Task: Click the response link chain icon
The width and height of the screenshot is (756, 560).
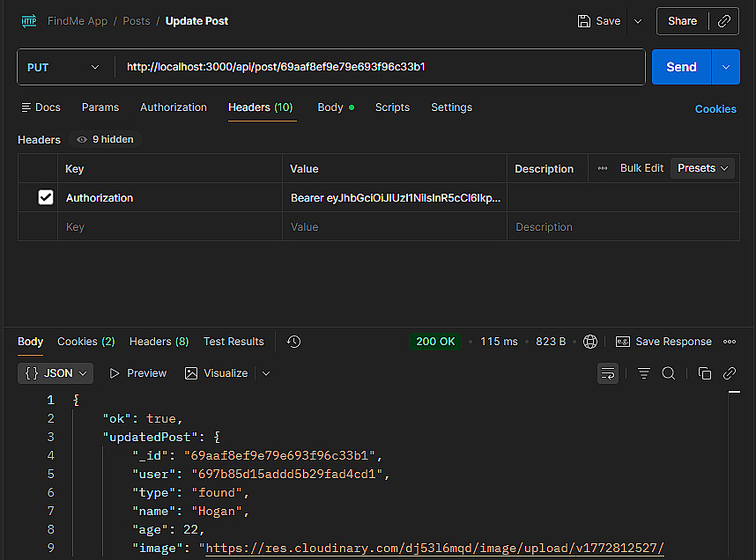Action: point(730,373)
